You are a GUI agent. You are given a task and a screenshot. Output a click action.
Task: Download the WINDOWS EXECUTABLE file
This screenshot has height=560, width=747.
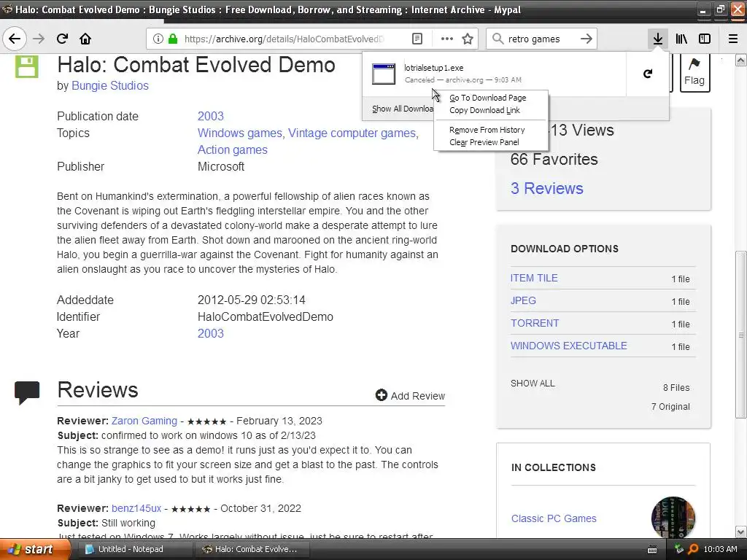pyautogui.click(x=569, y=346)
